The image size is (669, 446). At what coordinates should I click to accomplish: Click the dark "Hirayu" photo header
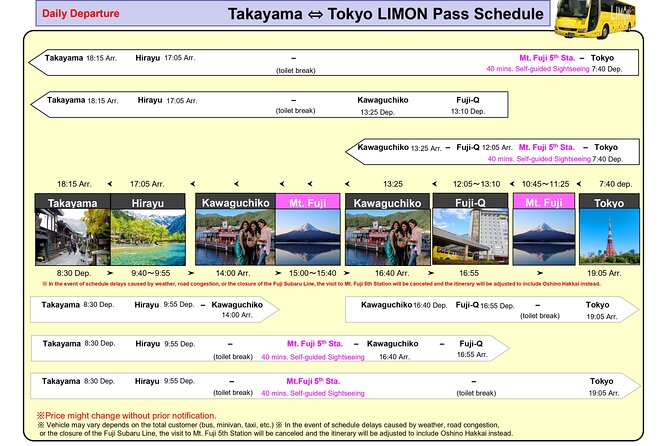click(148, 201)
